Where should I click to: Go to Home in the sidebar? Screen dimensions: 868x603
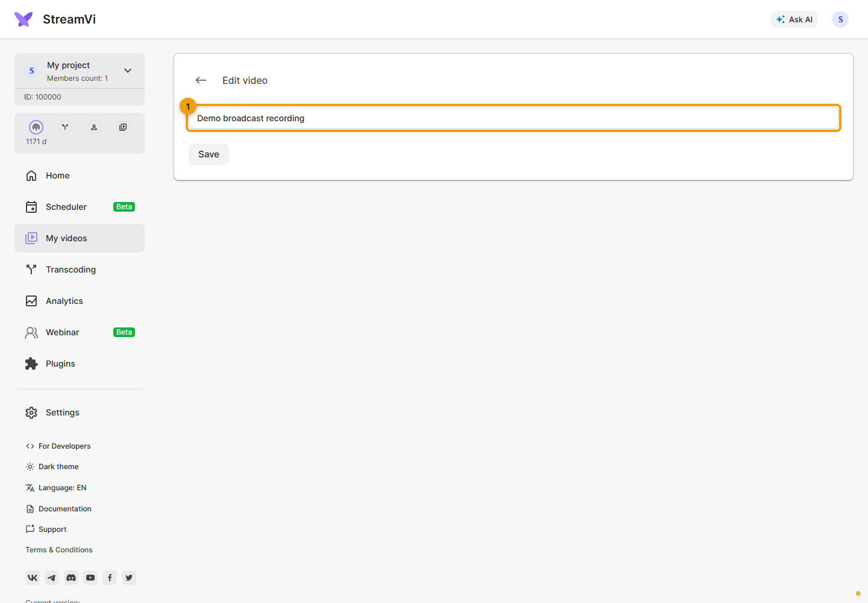(80, 175)
